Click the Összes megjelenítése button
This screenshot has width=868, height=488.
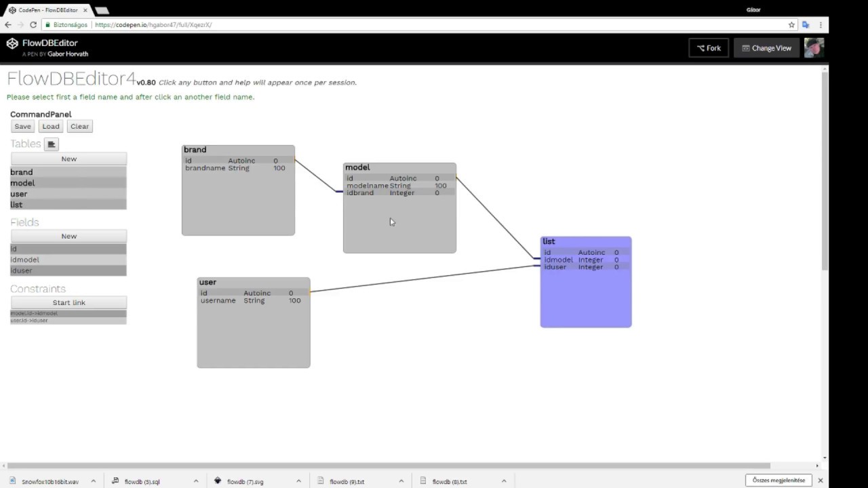pyautogui.click(x=778, y=481)
